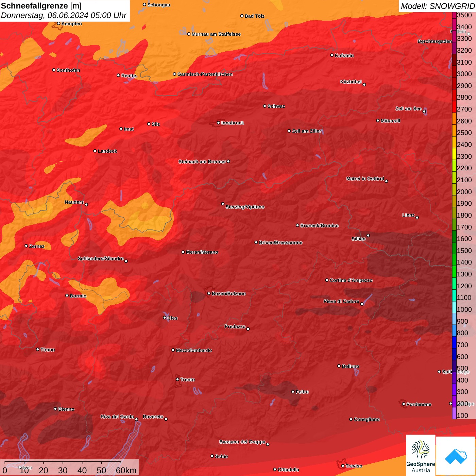
Task: Click the Schneefallgrenze [m] title
Action: pos(41,6)
